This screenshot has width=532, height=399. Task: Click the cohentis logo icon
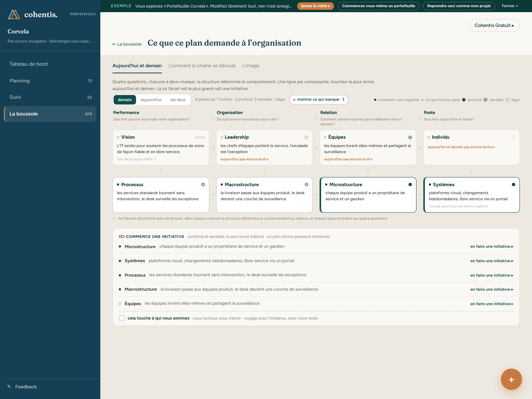click(14, 14)
